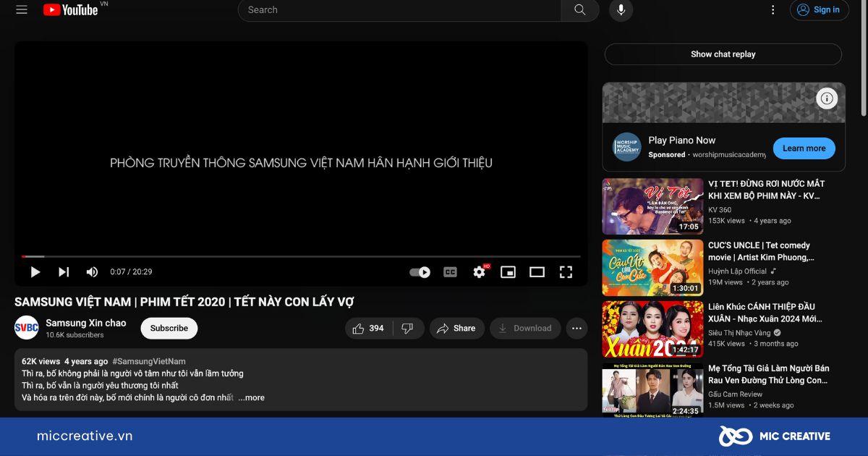Open Samsung Xin chao channel name
Image resolution: width=868 pixels, height=456 pixels.
coord(85,323)
